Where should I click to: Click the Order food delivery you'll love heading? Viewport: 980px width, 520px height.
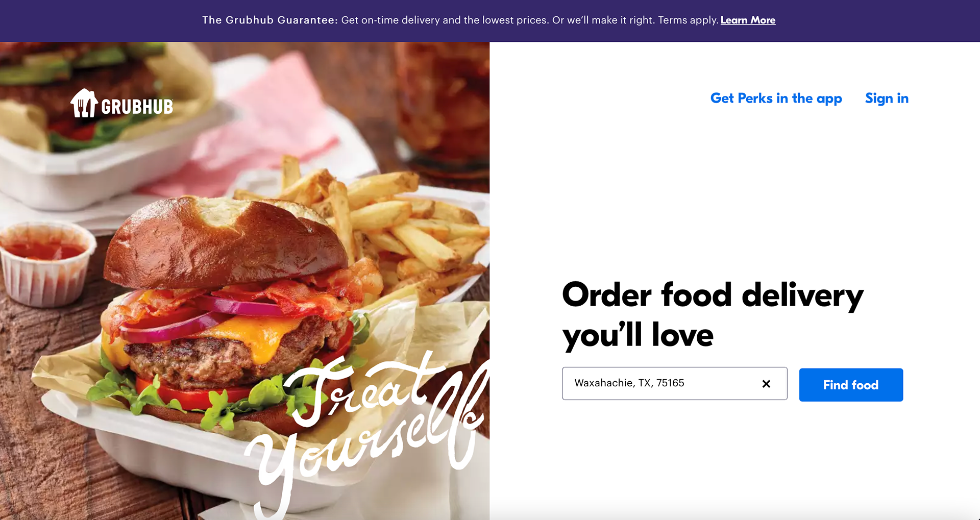(713, 315)
